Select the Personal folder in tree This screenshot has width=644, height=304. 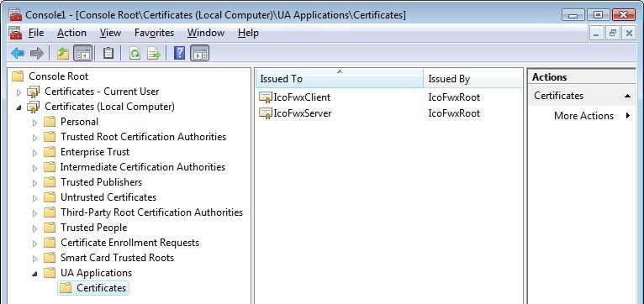coord(79,122)
